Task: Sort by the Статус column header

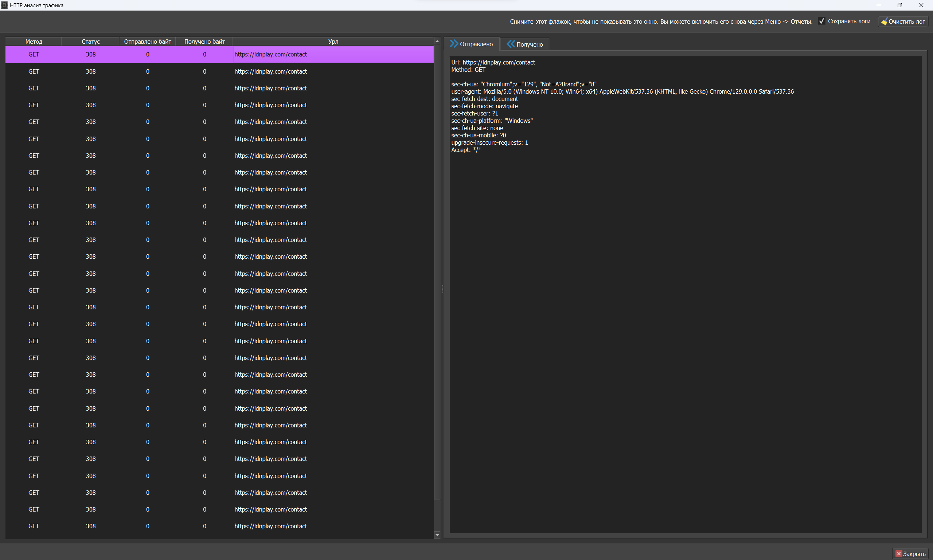Action: 91,42
